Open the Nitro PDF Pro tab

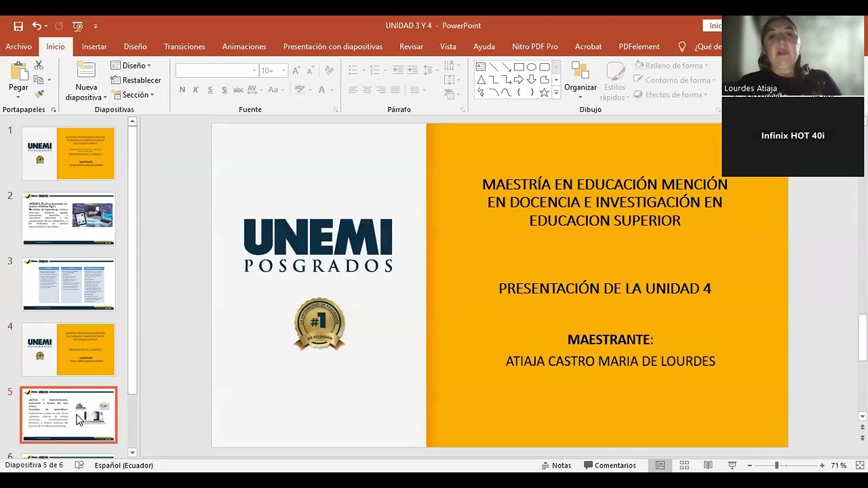[x=535, y=47]
